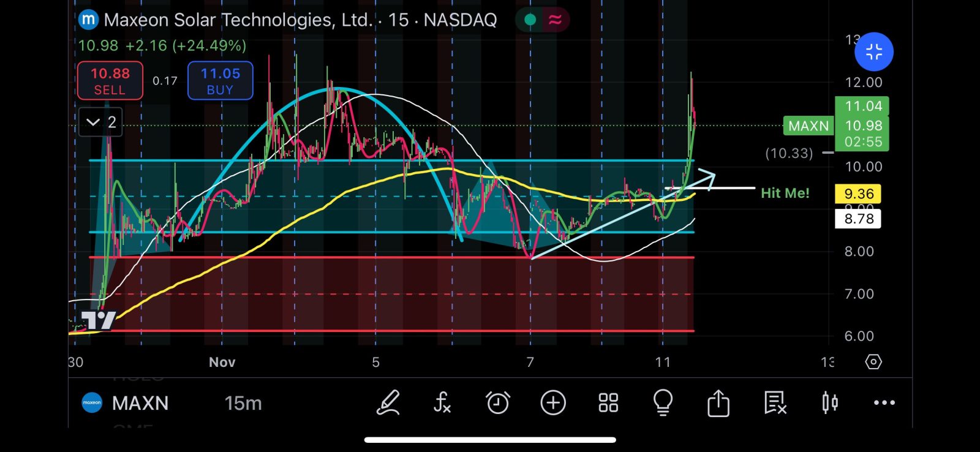
Task: Tap the green MAXN price label
Action: [x=809, y=126]
